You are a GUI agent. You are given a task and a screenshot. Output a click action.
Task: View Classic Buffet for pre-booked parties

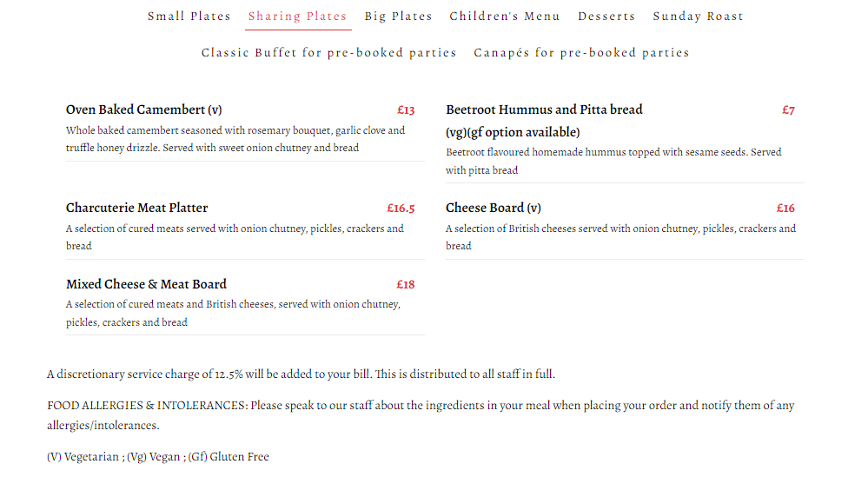[x=328, y=53]
